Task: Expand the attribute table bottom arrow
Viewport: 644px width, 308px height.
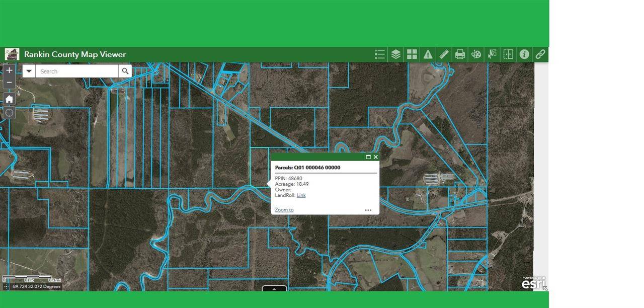Action: click(x=275, y=289)
